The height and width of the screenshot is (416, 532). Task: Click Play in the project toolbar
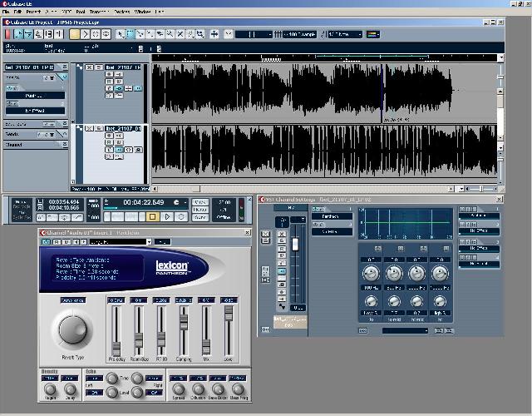pyautogui.click(x=85, y=34)
